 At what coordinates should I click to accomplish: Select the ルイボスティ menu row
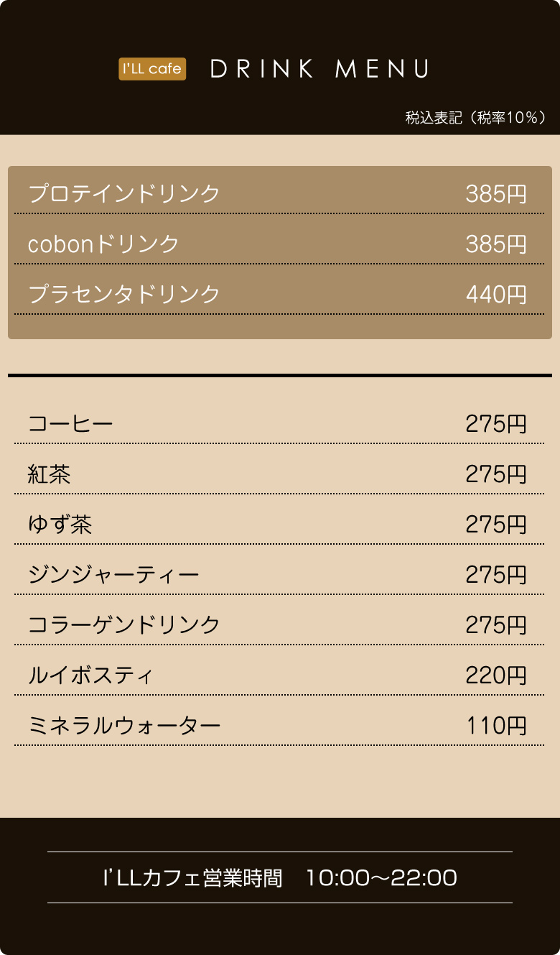(x=279, y=675)
